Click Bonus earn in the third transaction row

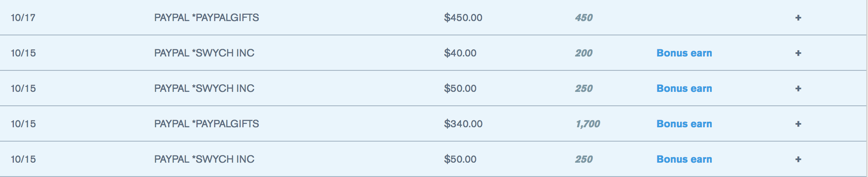tap(684, 88)
